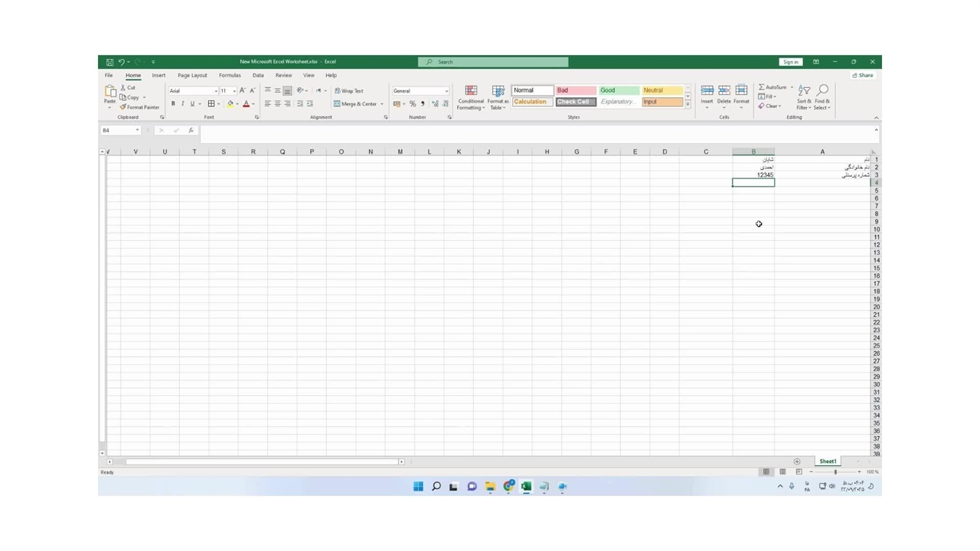
Task: Toggle italic formatting
Action: coord(182,104)
